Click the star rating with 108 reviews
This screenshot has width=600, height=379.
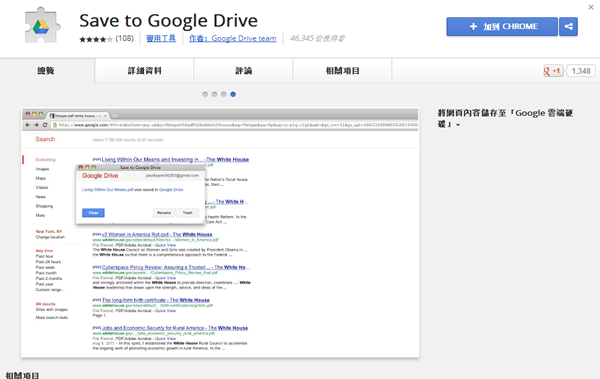106,39
